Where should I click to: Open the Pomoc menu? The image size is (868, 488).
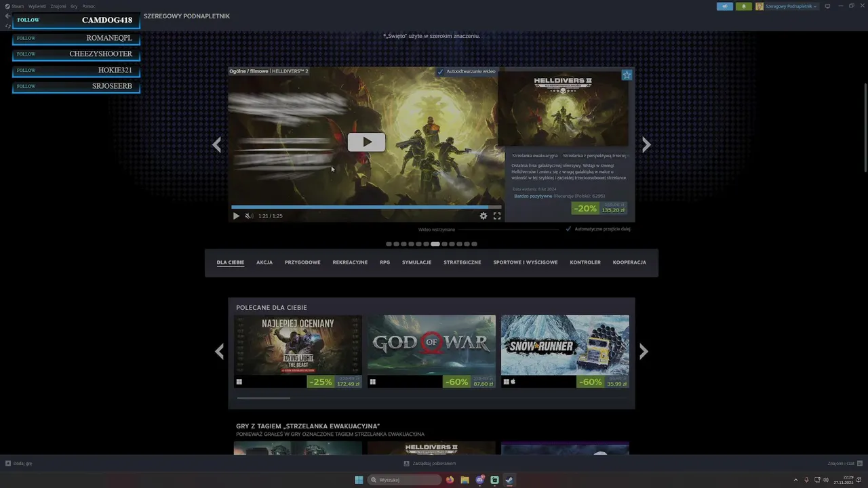[89, 6]
